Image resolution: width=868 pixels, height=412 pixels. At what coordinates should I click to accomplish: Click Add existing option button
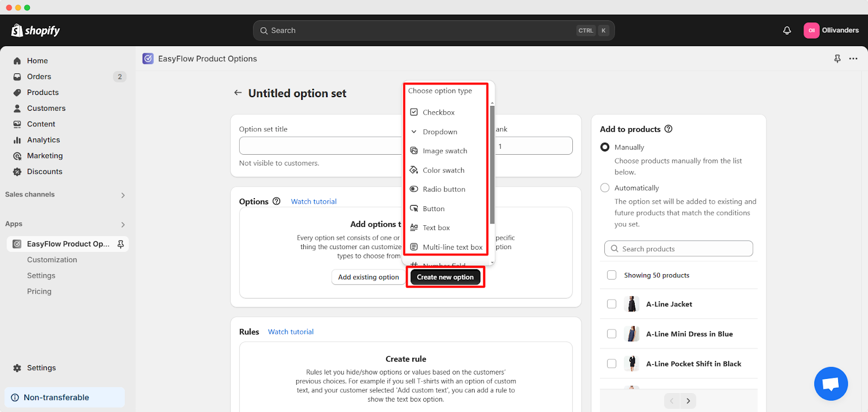pos(368,277)
